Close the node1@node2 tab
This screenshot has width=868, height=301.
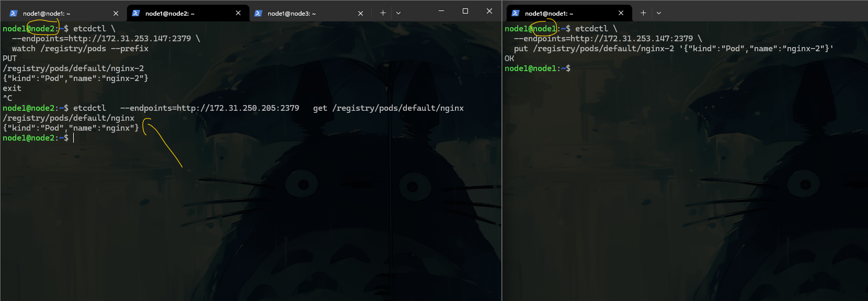pos(238,13)
